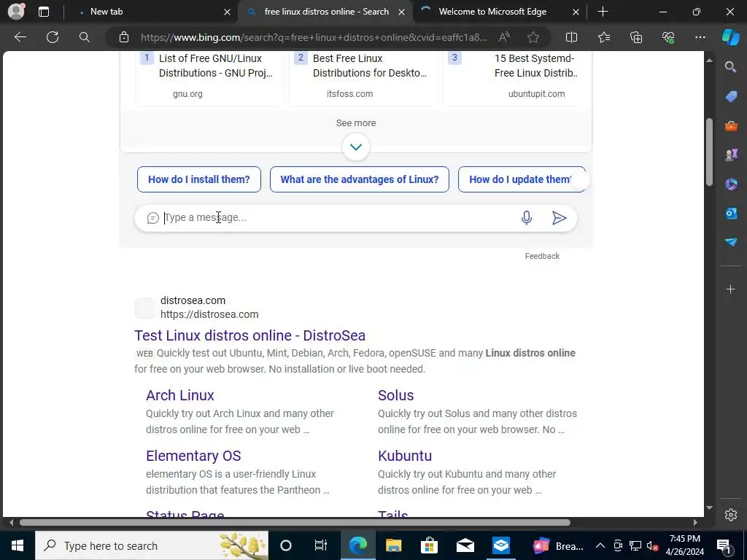This screenshot has width=747, height=560.
Task: Open the Mail app from the taskbar
Action: click(465, 545)
